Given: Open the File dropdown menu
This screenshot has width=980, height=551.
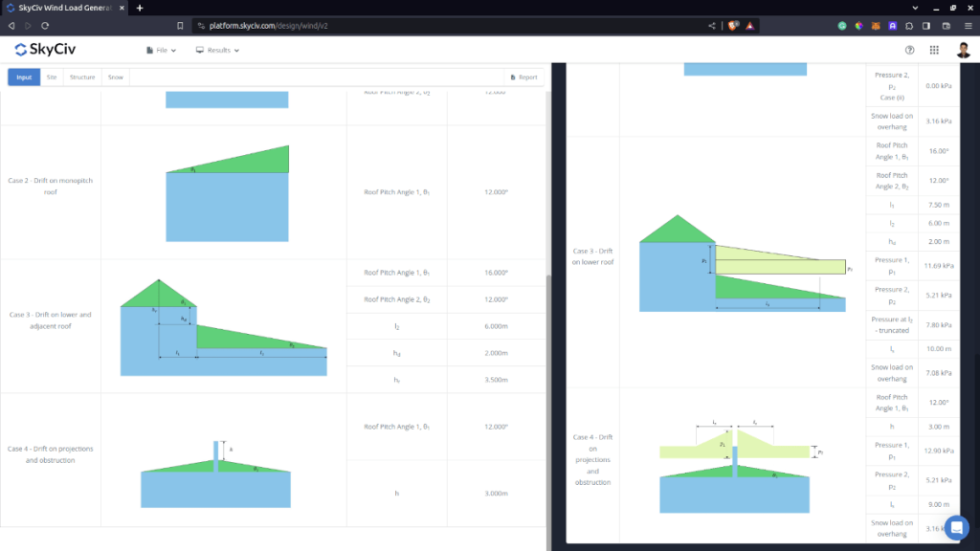Looking at the screenshot, I should (x=161, y=50).
